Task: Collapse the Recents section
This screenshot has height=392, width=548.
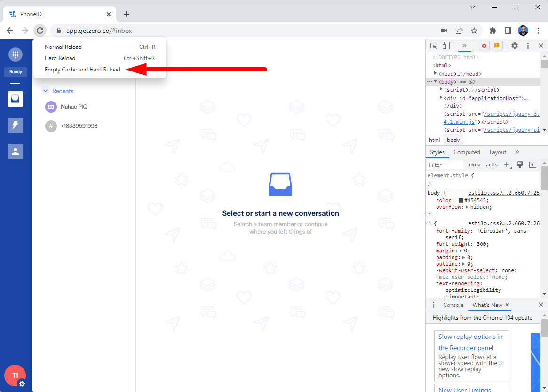Action: tap(46, 91)
